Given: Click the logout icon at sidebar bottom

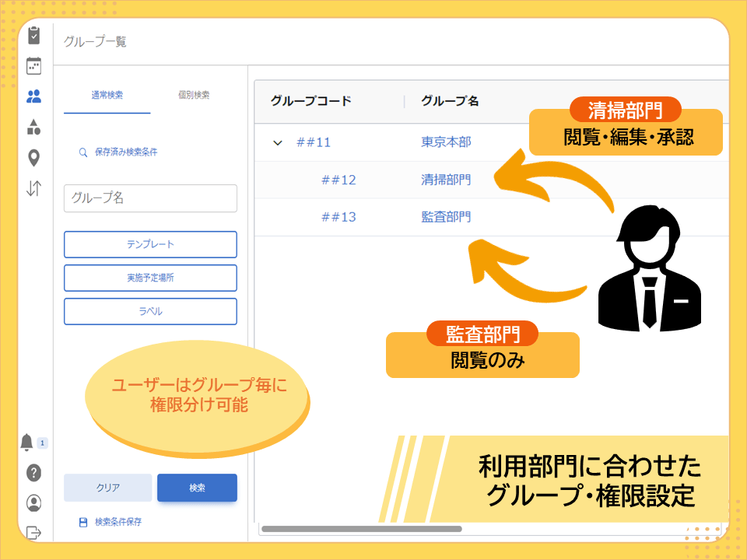Looking at the screenshot, I should click(33, 533).
